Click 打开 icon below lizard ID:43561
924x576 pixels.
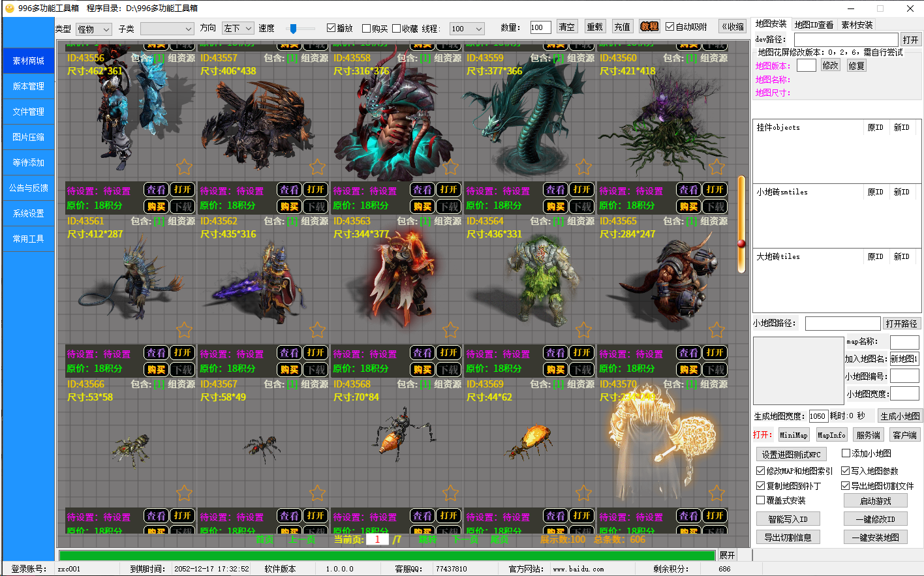click(x=183, y=353)
